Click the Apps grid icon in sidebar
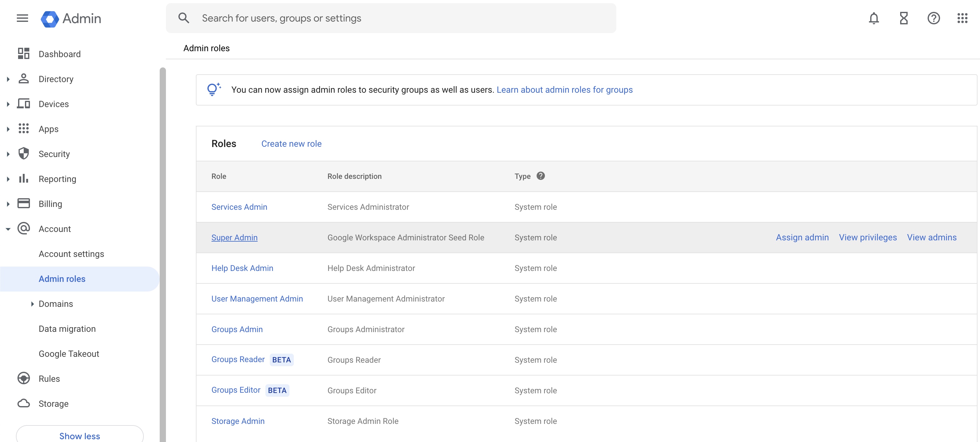The width and height of the screenshot is (980, 442). tap(24, 129)
